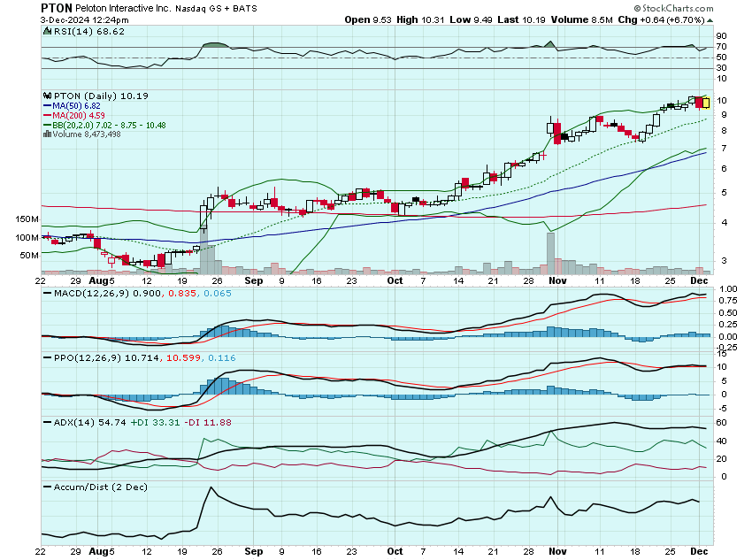Select the PTON ticker symbol in the header
Viewport: 752px width, 560px height.
point(57,8)
